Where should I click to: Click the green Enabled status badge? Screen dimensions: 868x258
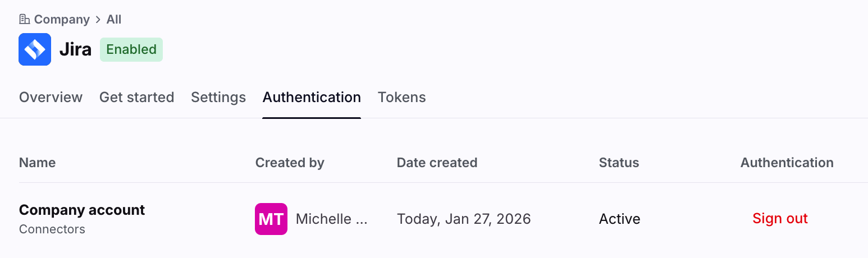131,49
